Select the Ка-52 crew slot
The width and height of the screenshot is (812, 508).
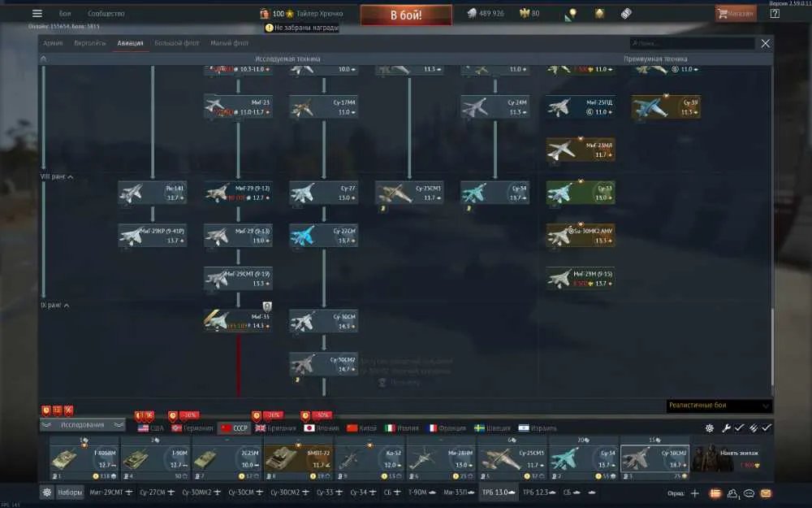point(369,458)
